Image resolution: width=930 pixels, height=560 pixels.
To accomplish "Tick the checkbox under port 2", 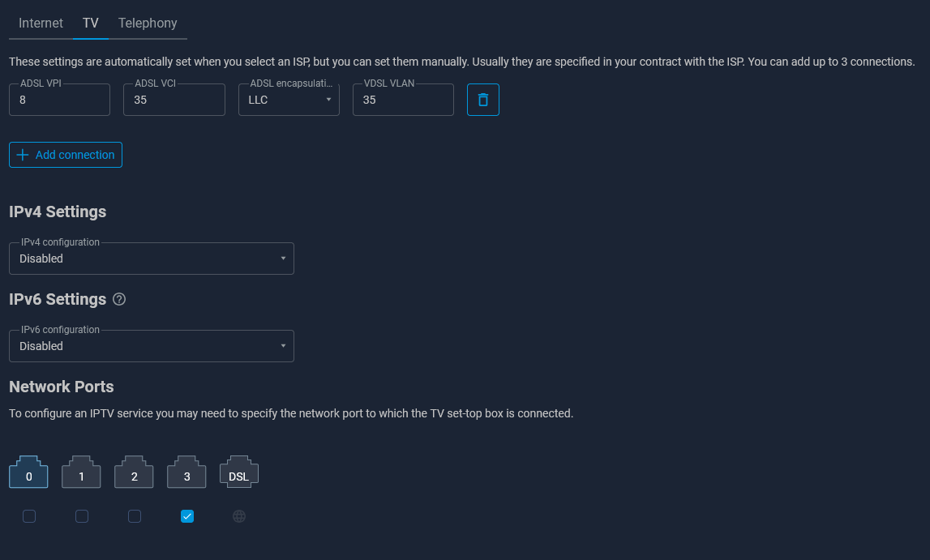I will [135, 516].
